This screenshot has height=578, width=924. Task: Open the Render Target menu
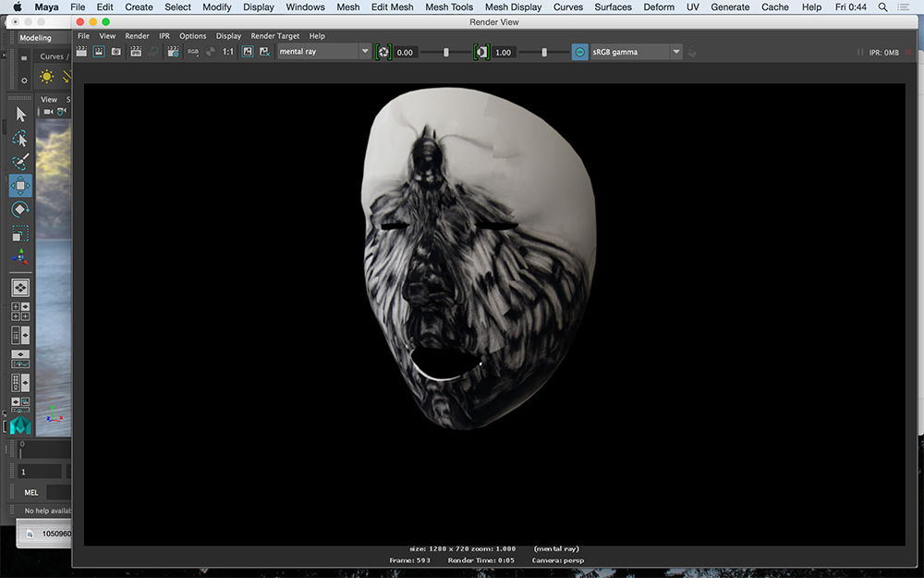click(274, 36)
